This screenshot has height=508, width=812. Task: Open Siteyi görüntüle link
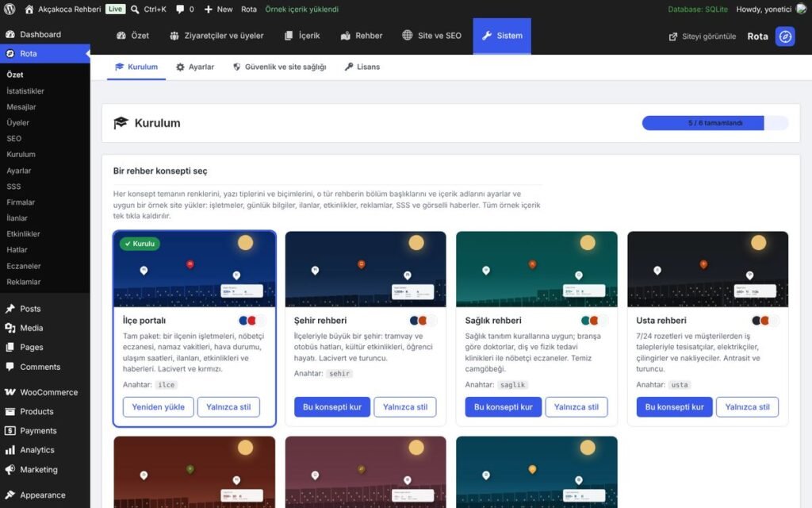click(703, 37)
